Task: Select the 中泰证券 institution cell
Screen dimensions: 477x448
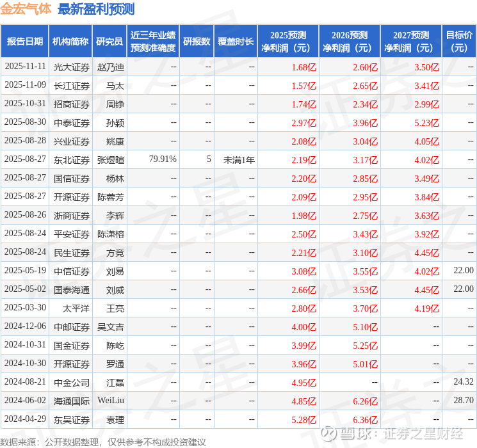Action: coord(72,123)
